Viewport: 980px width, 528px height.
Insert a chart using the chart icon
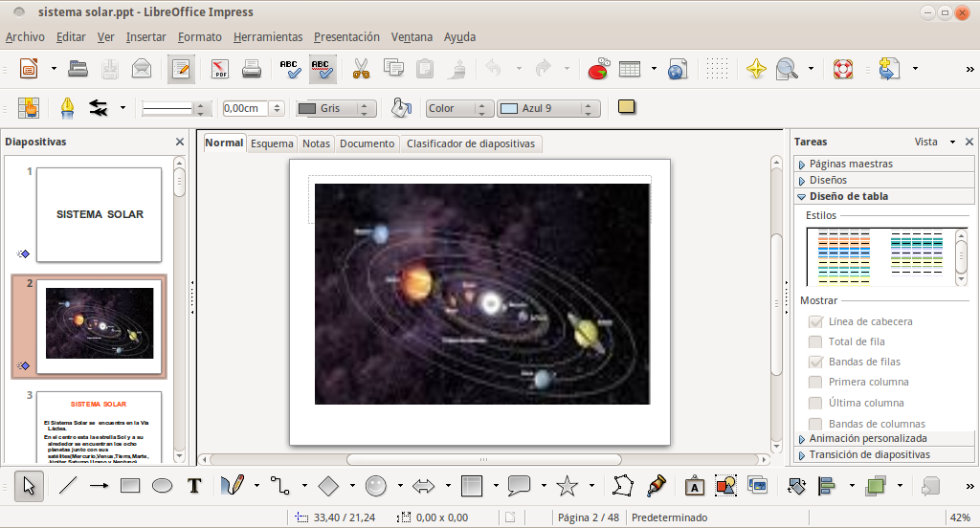pyautogui.click(x=598, y=69)
